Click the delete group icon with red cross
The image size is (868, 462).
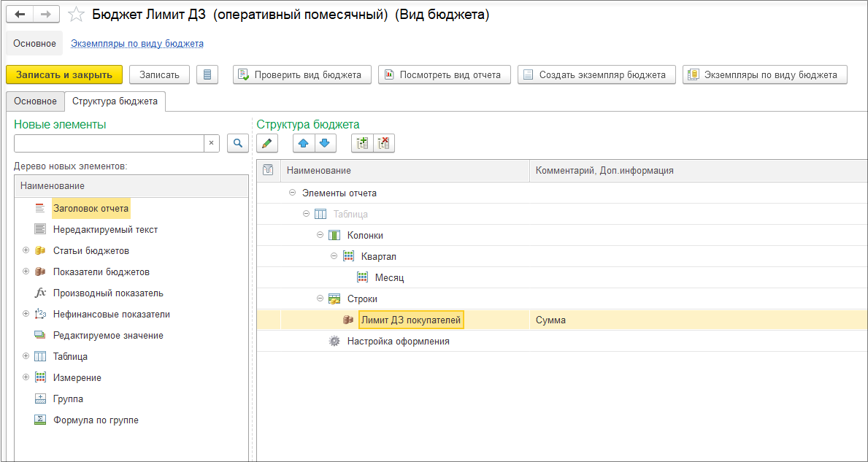(384, 143)
